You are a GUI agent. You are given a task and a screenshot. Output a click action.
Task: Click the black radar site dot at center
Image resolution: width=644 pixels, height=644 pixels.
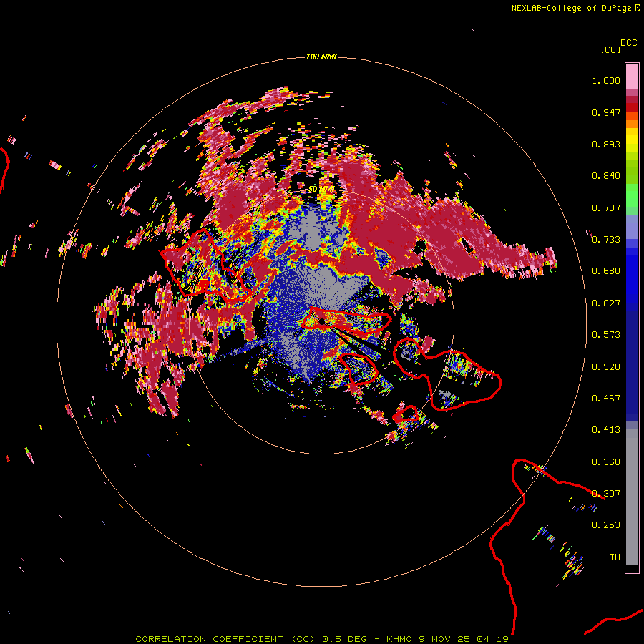[x=322, y=321]
